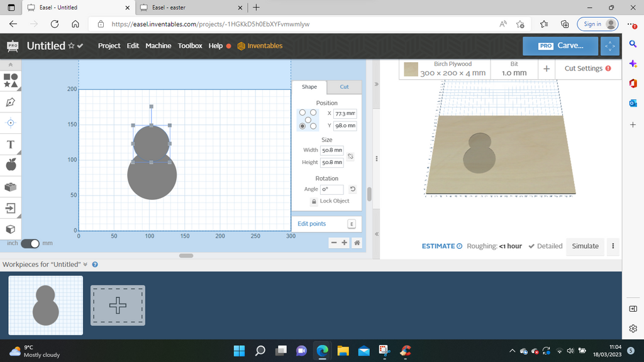Open the Shapes tool in left toolbar
The height and width of the screenshot is (362, 644).
click(x=11, y=80)
